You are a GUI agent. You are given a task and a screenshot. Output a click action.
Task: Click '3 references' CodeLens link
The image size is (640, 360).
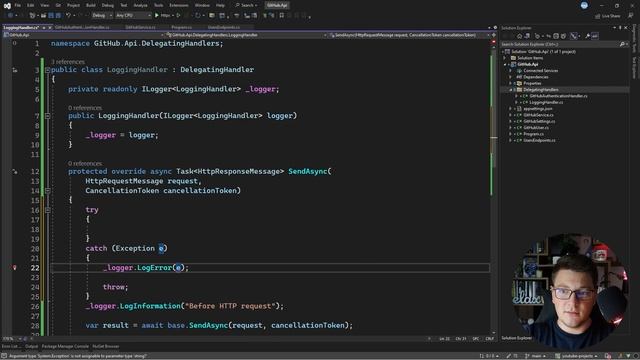click(x=68, y=62)
